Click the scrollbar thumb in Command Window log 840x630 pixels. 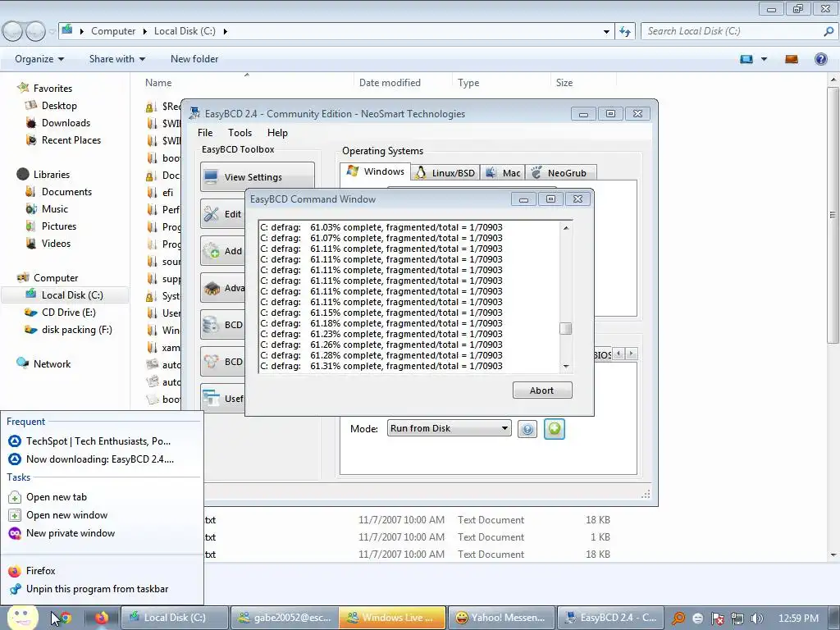[x=566, y=328]
